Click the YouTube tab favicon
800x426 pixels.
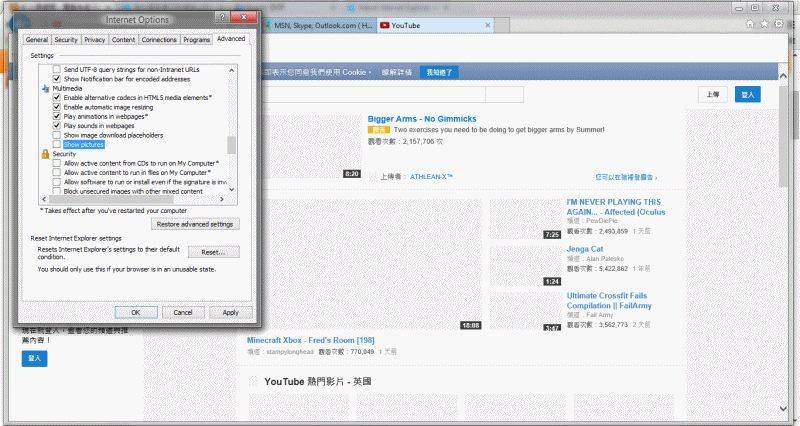click(385, 26)
